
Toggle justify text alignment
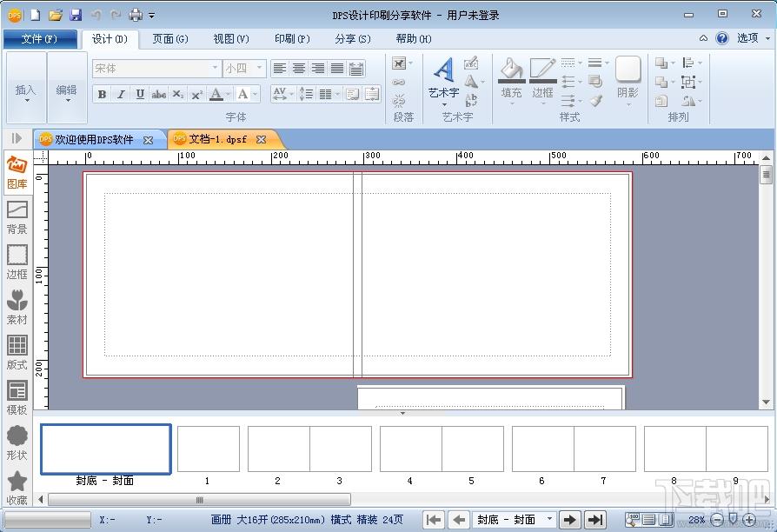(337, 69)
